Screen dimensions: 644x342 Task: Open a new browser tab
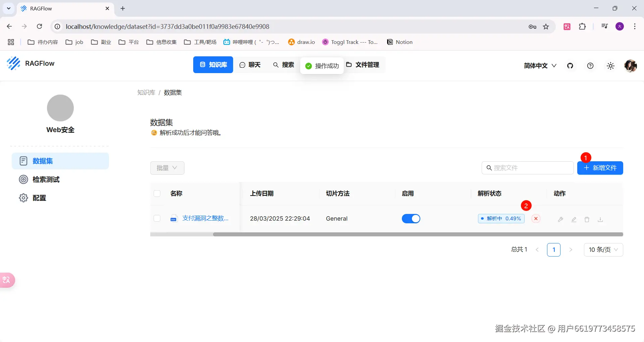tap(123, 8)
